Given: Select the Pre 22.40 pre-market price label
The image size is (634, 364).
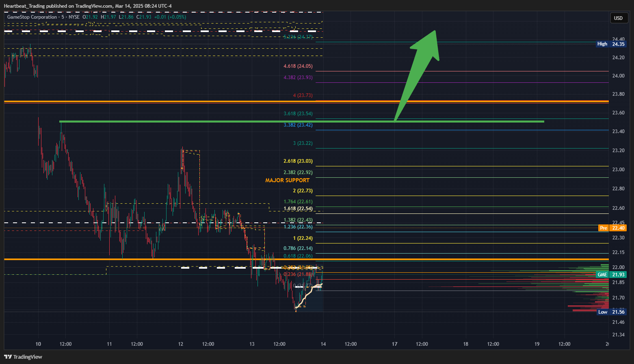Looking at the screenshot, I should [x=612, y=228].
